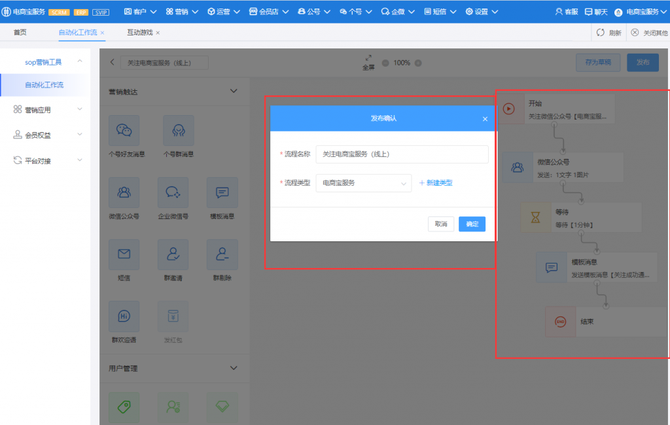
Task: Collapse the sop营销工具 sidebar group
Action: (x=80, y=62)
